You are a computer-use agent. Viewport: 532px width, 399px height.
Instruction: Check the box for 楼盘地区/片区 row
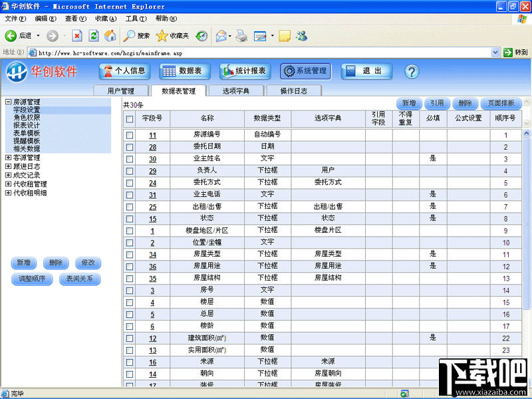point(130,231)
